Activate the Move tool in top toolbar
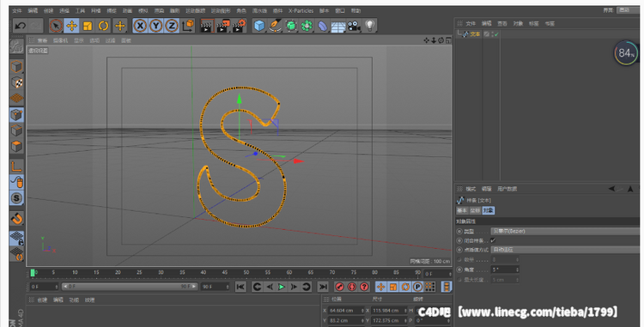The width and height of the screenshot is (644, 327). [72, 26]
